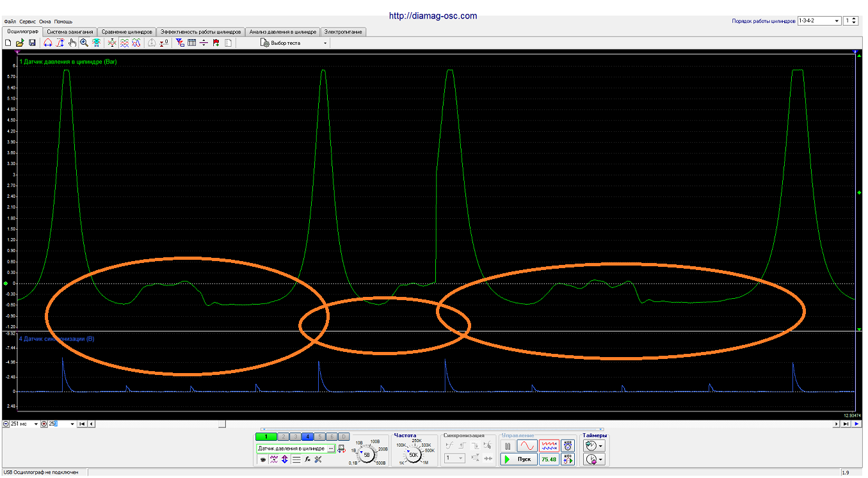Open the Окна menu
The height and width of the screenshot is (478, 868).
[45, 22]
